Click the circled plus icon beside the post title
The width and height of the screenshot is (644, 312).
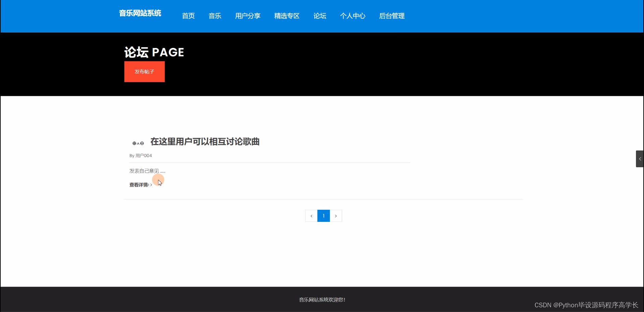coord(134,143)
